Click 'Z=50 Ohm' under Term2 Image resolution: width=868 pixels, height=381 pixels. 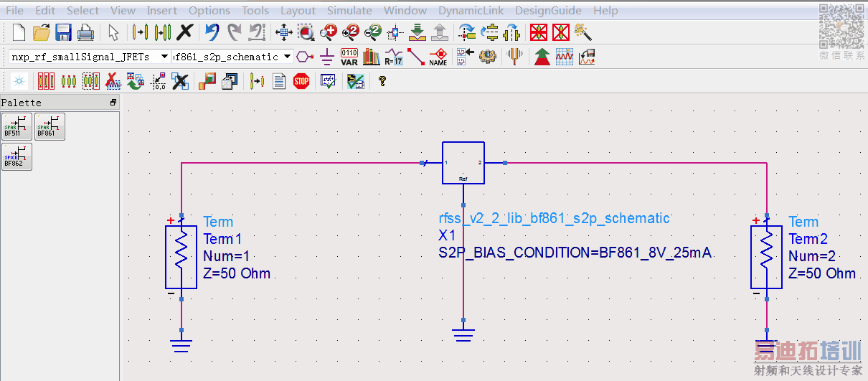(x=823, y=273)
